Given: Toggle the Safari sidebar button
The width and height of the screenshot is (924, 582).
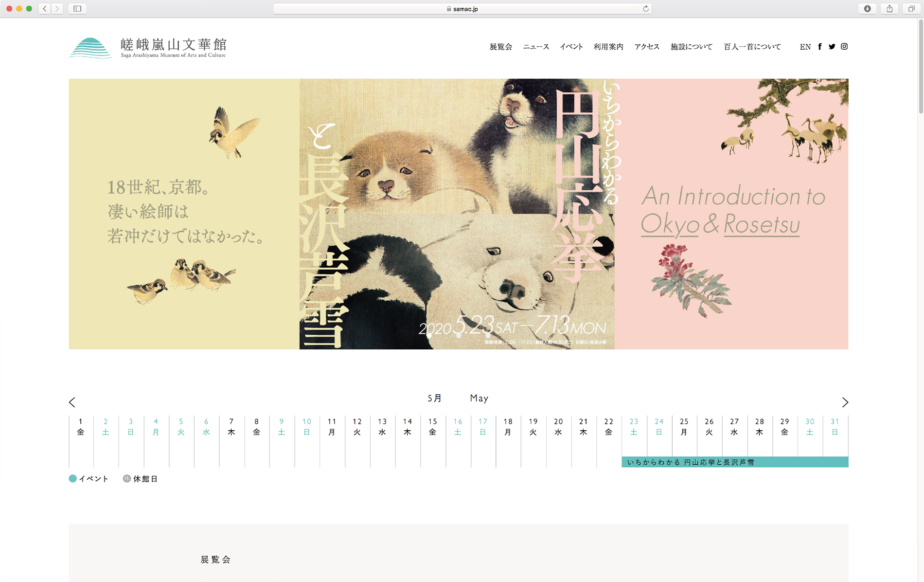Looking at the screenshot, I should [77, 9].
